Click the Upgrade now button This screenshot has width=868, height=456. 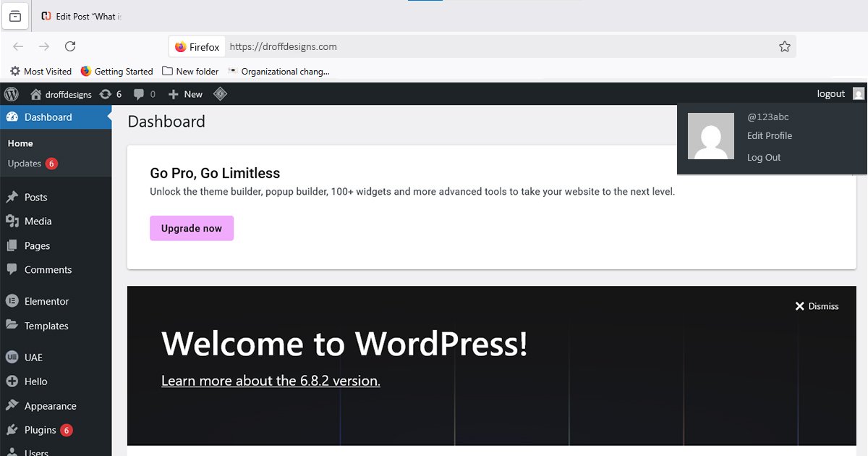point(191,228)
